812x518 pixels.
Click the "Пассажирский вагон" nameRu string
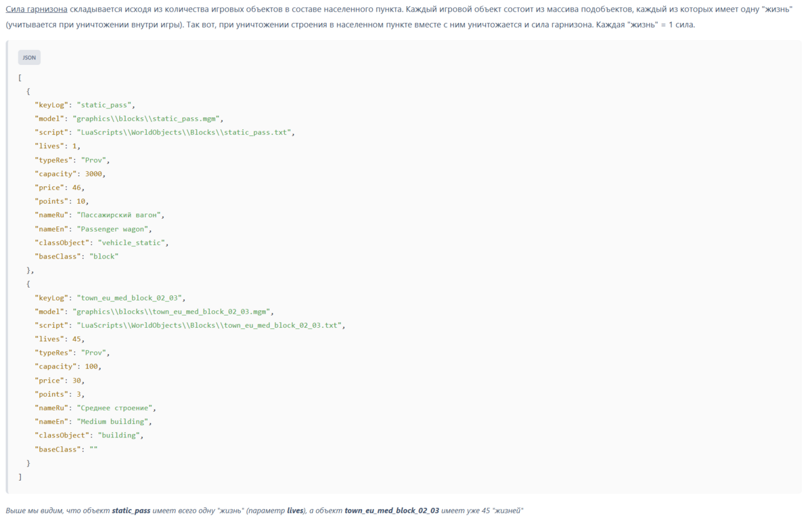coord(120,215)
